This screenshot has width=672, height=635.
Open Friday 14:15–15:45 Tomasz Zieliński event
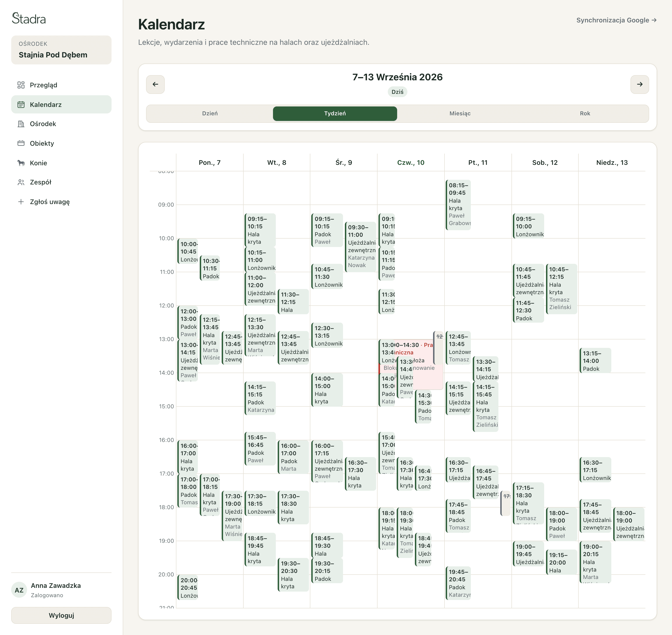tap(486, 406)
